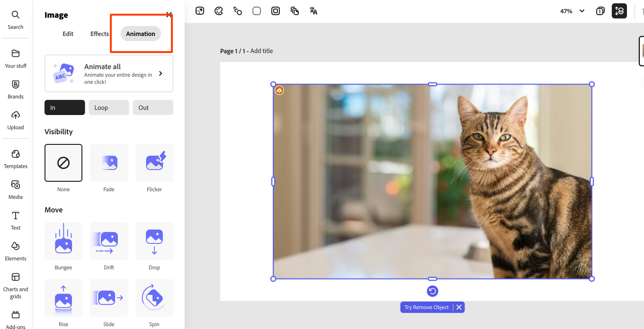
Task: Select the cat image on canvas
Action: point(432,181)
